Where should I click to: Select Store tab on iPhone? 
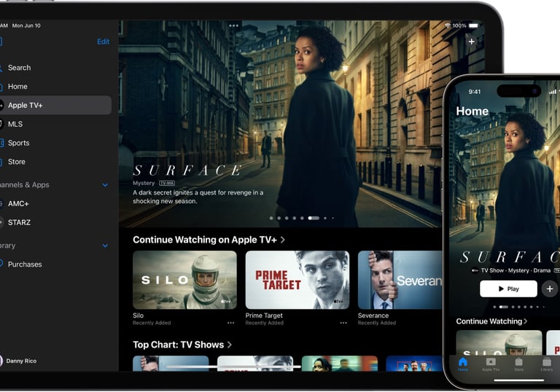tap(518, 364)
